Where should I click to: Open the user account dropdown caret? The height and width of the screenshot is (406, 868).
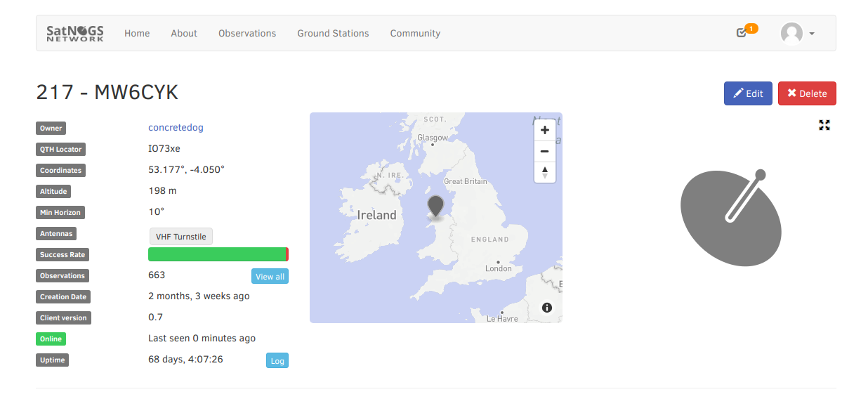812,34
